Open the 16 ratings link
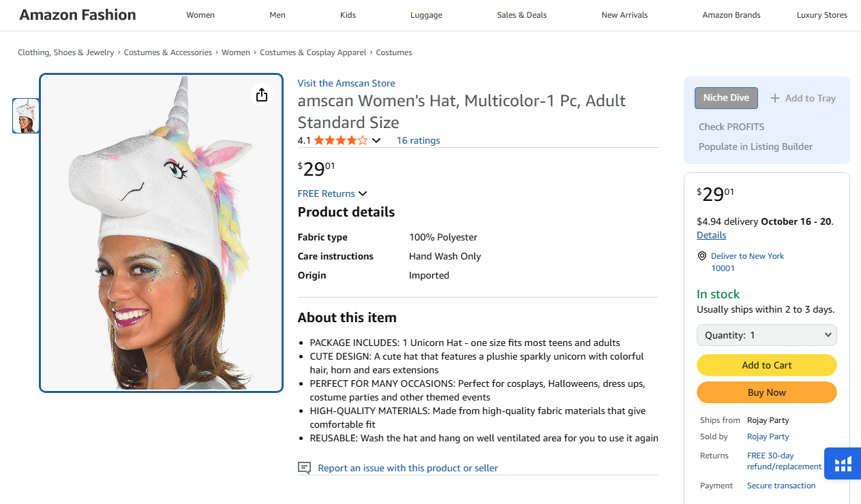This screenshot has height=504, width=861. (x=418, y=140)
